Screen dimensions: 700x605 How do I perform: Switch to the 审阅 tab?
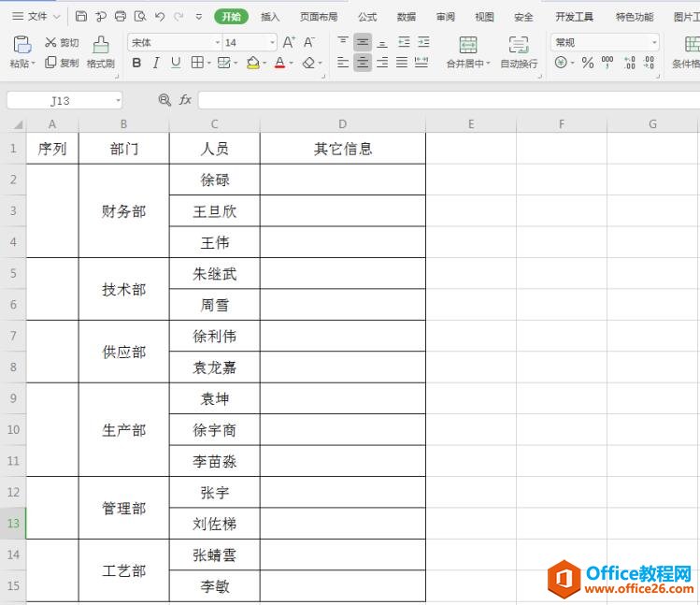pos(446,17)
